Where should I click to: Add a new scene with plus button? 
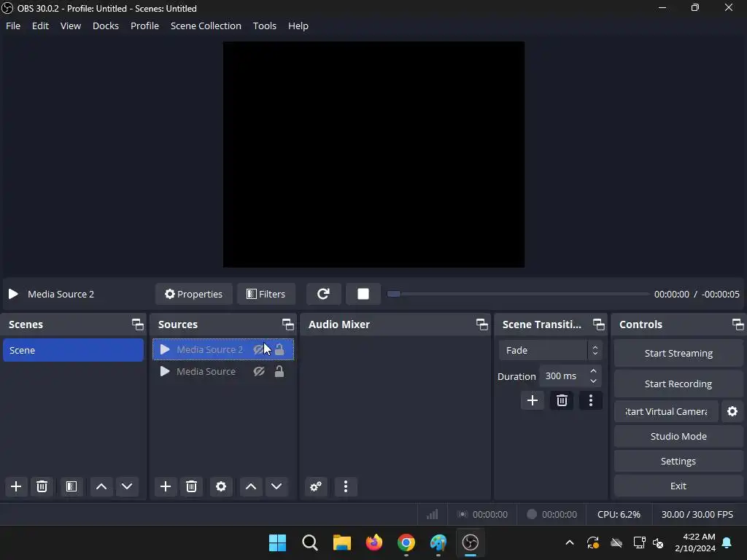pyautogui.click(x=16, y=486)
